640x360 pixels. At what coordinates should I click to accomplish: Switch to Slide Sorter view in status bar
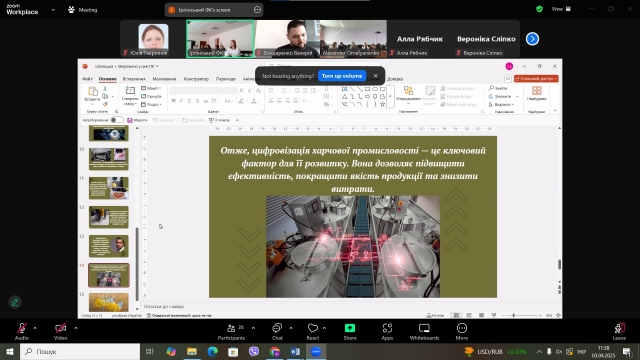point(469,315)
